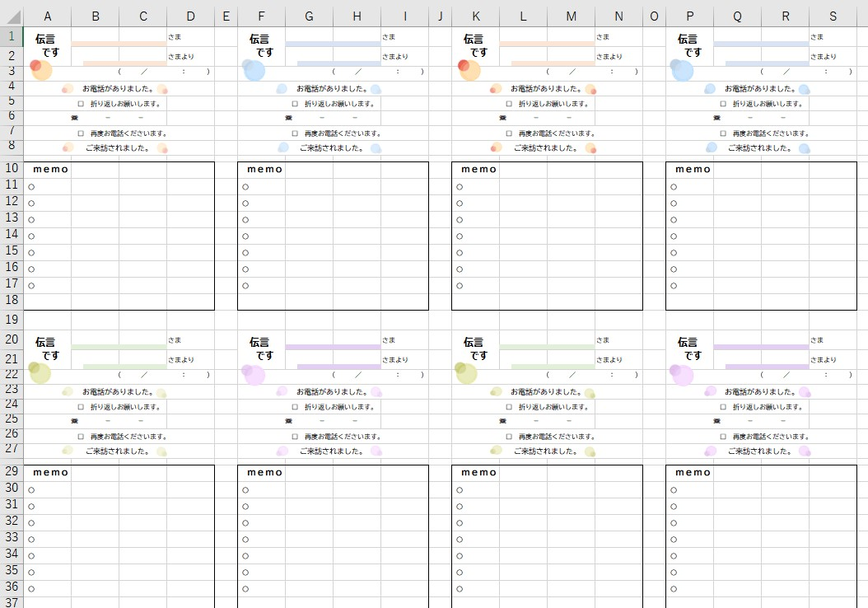Select column H header
The width and height of the screenshot is (868, 608).
pyautogui.click(x=357, y=16)
